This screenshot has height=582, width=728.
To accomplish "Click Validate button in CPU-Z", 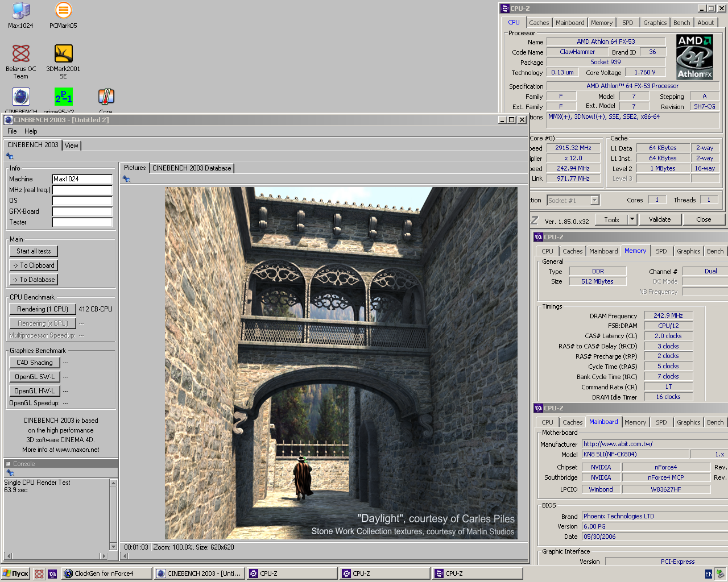I will tap(660, 219).
